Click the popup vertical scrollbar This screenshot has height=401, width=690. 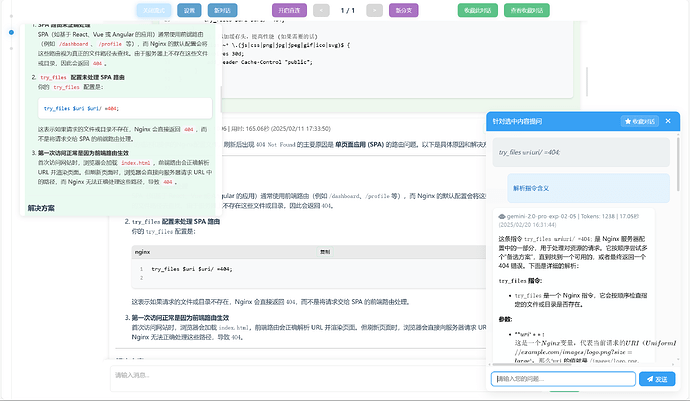[678, 165]
